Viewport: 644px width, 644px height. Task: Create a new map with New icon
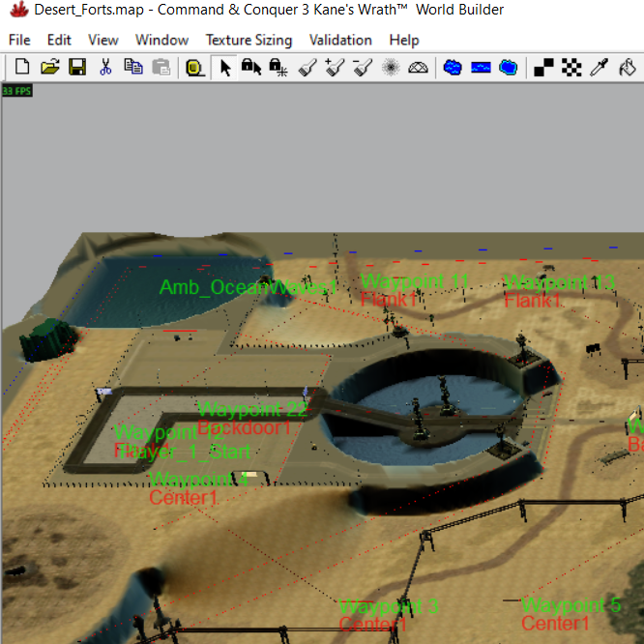point(22,67)
